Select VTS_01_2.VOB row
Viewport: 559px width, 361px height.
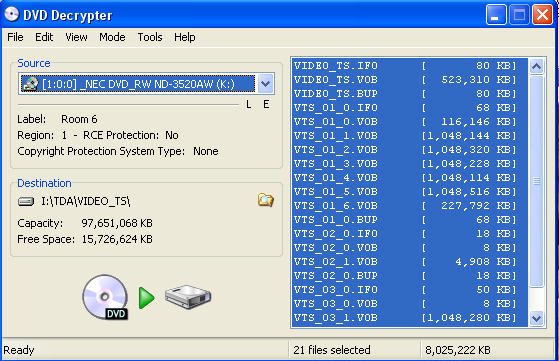pos(410,150)
